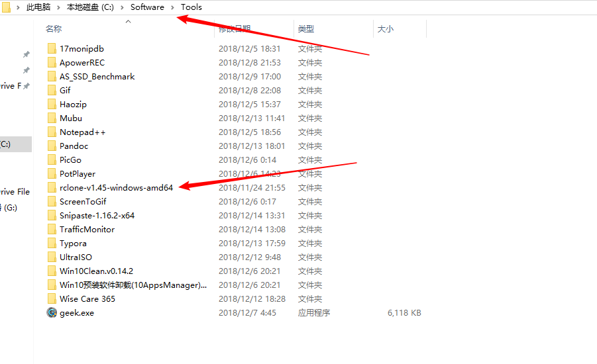Viewport: 597px width, 364px height.
Task: Click the TrafficMonitor folder icon
Action: (x=52, y=230)
